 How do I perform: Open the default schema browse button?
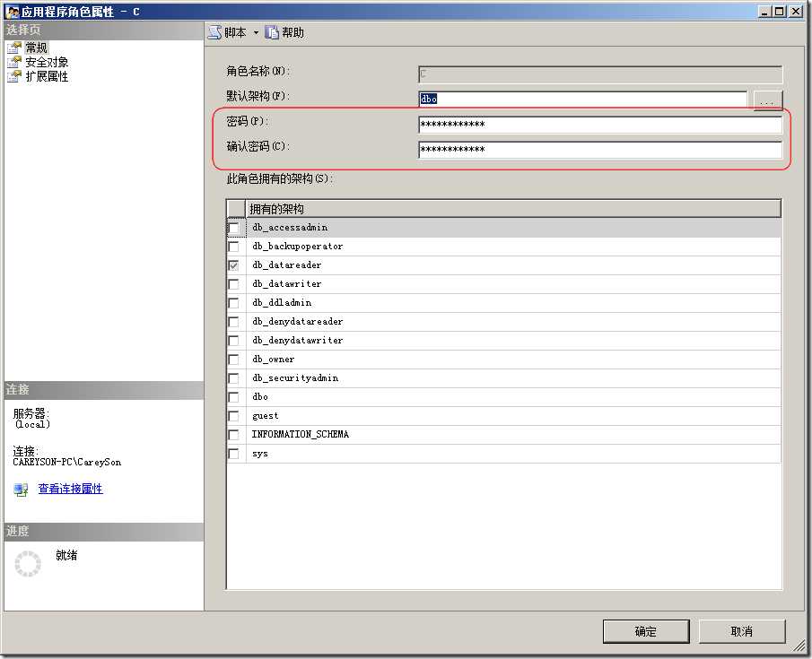(767, 100)
